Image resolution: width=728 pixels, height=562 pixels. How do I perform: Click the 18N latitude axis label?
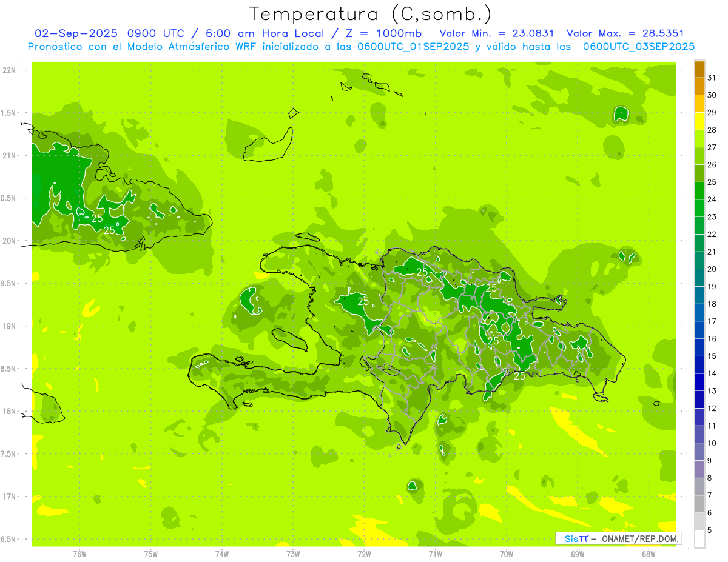[10, 412]
